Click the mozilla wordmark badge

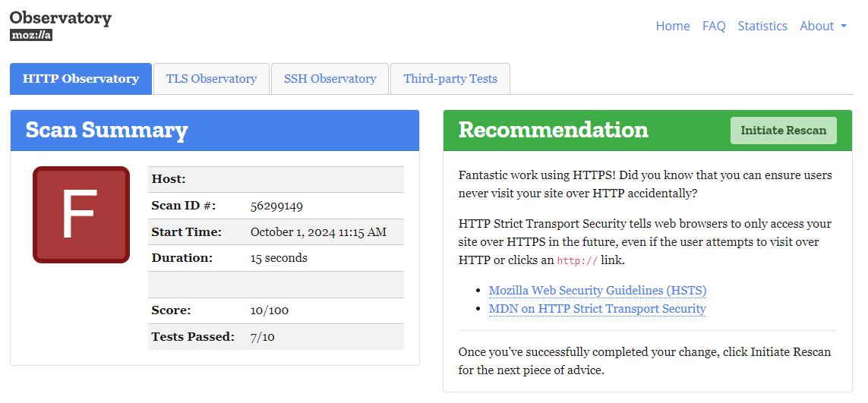click(x=31, y=35)
